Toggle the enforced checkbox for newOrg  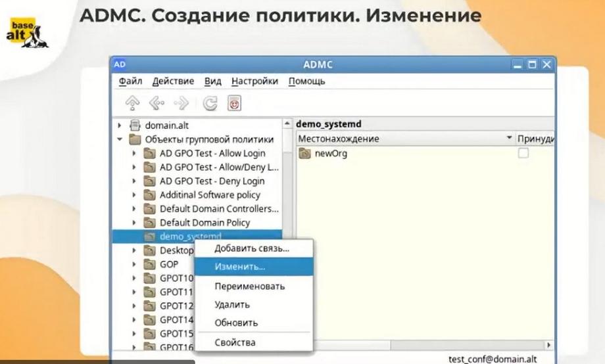click(x=523, y=153)
